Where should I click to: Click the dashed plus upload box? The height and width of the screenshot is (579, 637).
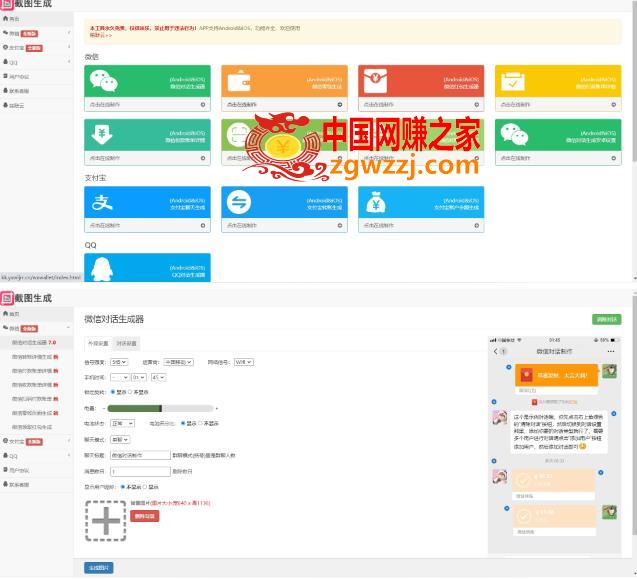[x=106, y=520]
